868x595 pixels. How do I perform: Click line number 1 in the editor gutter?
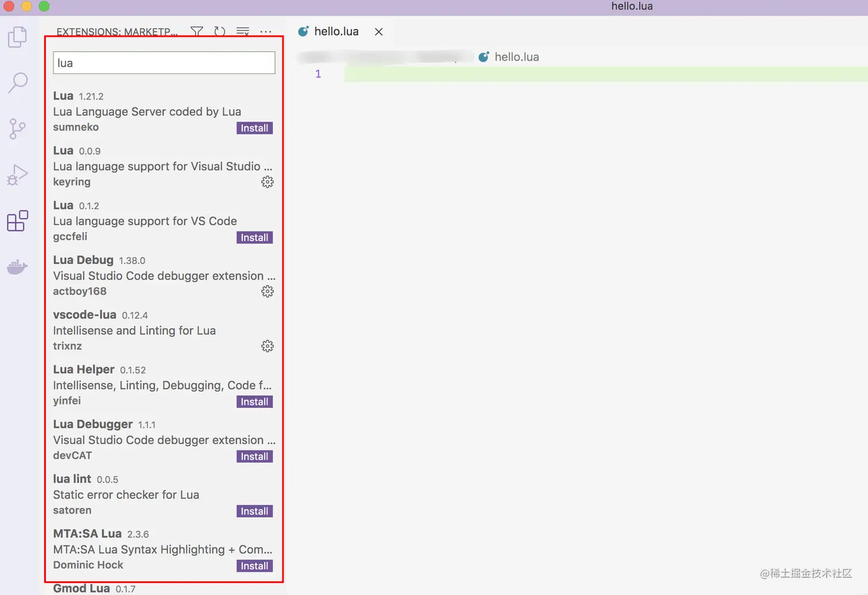tap(318, 74)
